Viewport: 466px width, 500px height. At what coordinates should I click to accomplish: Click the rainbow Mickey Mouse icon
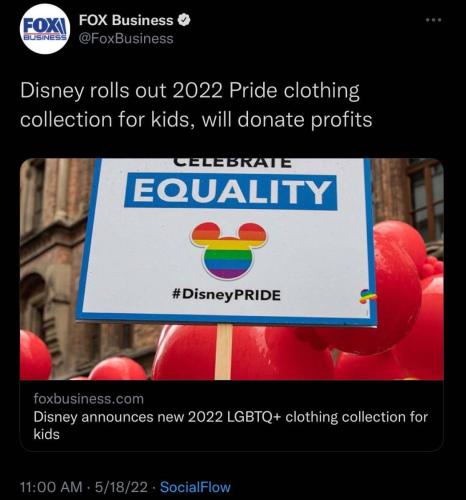click(229, 250)
